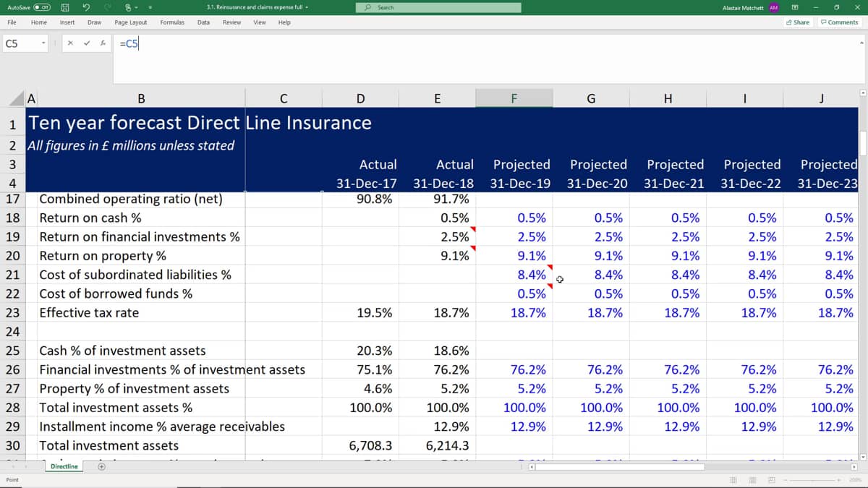868x488 pixels.
Task: Open the Draw ribbon tab
Action: (94, 22)
